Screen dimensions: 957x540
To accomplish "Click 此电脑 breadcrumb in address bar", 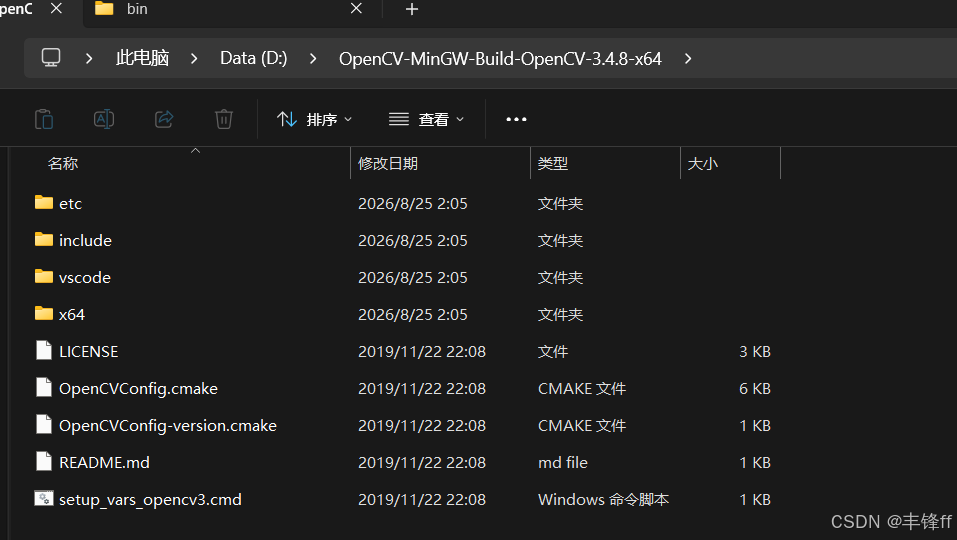I will point(142,59).
